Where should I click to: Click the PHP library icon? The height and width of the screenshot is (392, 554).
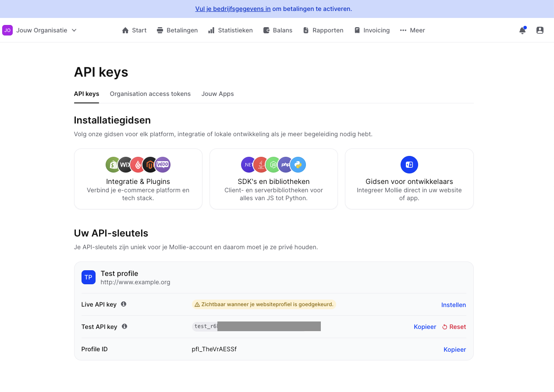pyautogui.click(x=286, y=165)
